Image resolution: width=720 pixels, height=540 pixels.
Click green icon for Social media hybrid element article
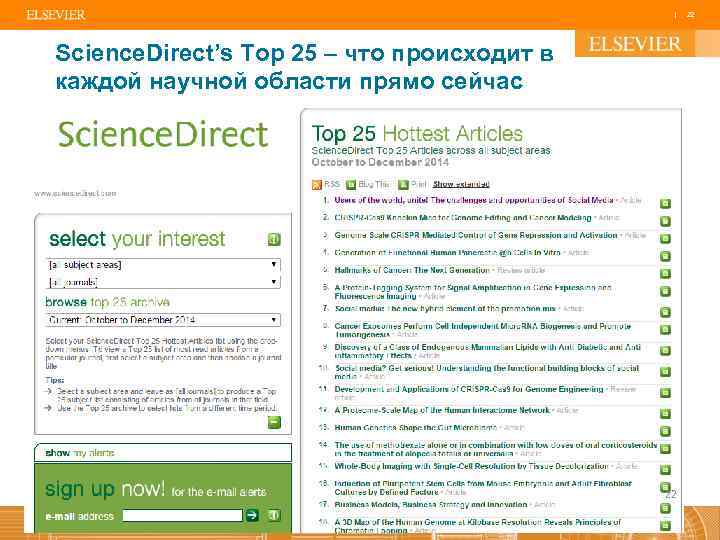tap(665, 312)
